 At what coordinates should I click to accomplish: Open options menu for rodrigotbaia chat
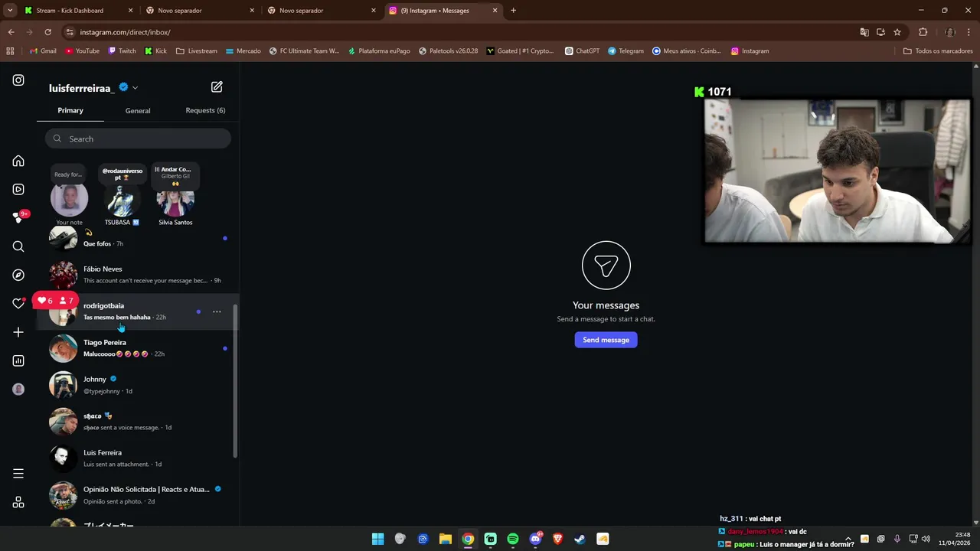pos(217,311)
